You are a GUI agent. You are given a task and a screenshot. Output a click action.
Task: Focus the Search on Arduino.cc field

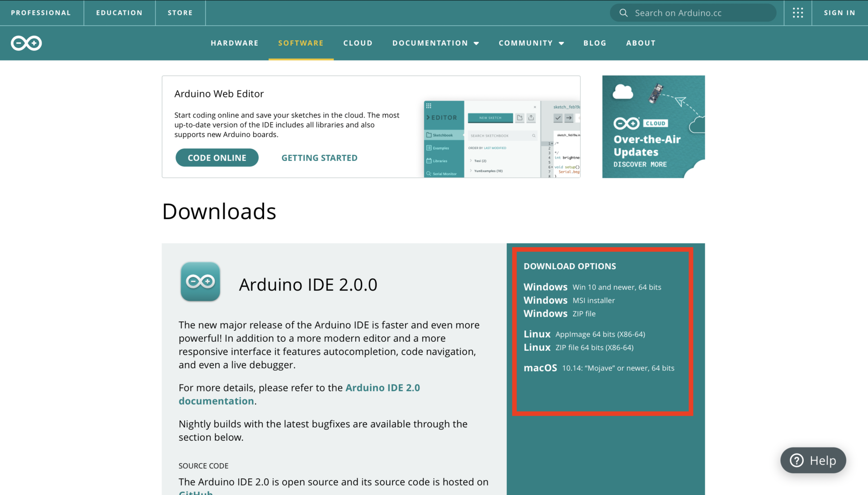point(693,13)
